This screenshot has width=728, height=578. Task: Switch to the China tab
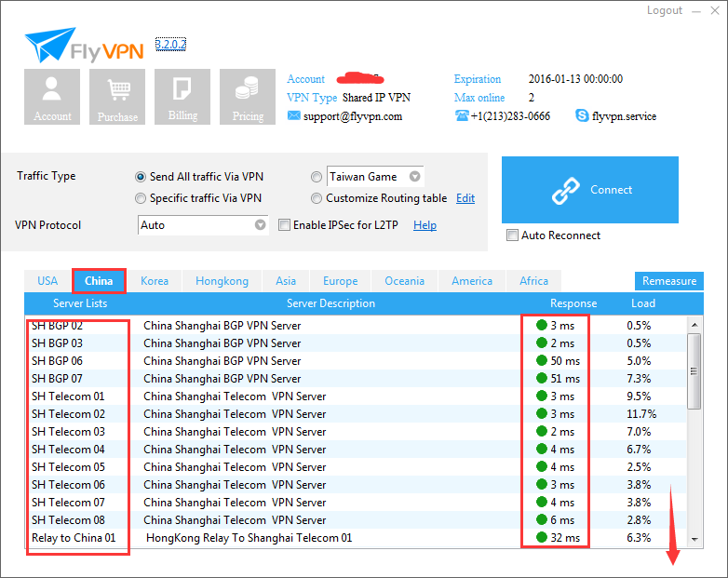[99, 281]
